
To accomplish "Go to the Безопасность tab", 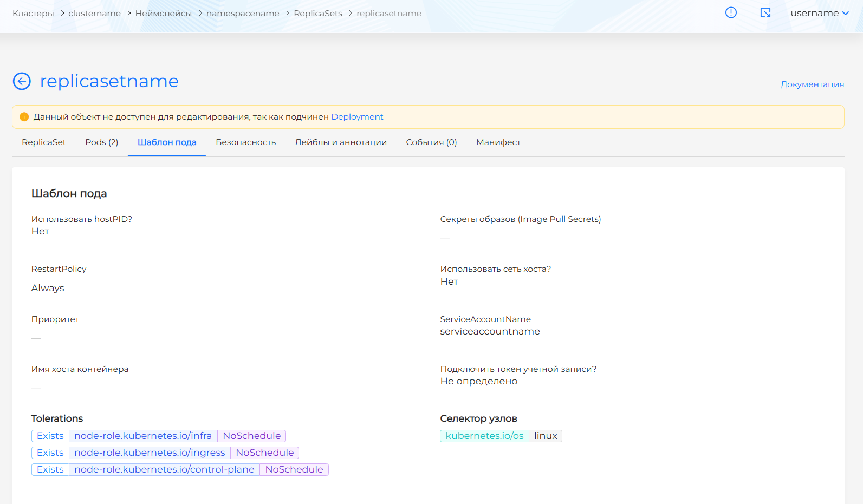I will pos(245,142).
